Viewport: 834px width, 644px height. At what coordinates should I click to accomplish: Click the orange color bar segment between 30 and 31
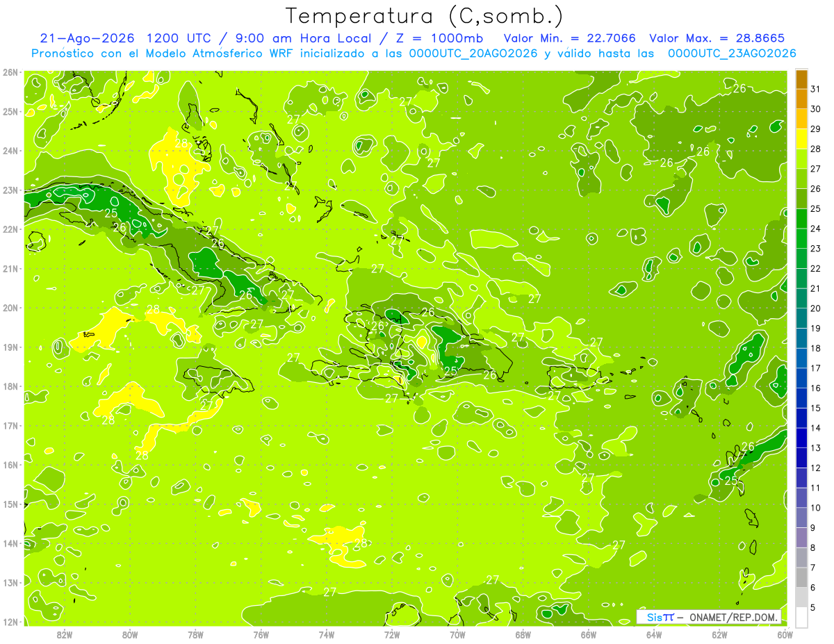[x=801, y=99]
